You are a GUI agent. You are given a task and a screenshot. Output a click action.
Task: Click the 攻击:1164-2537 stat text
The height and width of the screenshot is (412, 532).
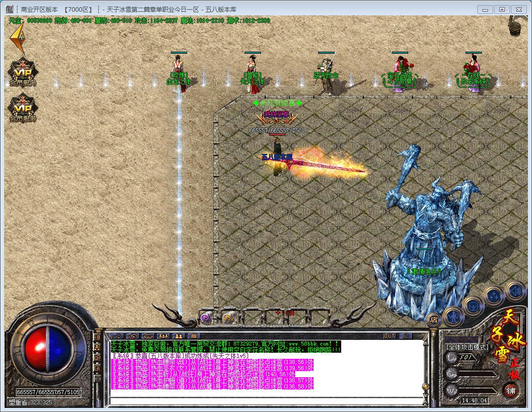(x=156, y=20)
